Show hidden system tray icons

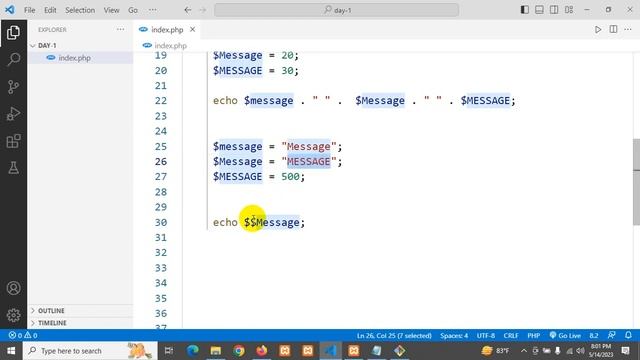pyautogui.click(x=524, y=351)
